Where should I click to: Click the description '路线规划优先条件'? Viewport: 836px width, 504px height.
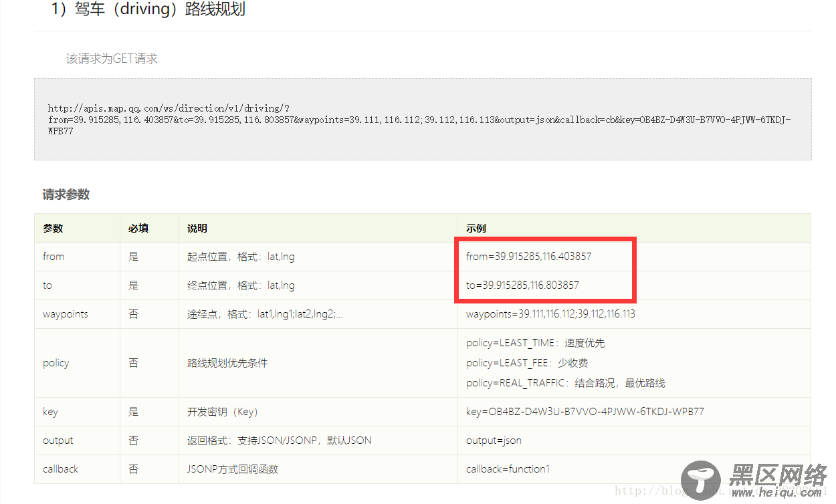click(227, 363)
